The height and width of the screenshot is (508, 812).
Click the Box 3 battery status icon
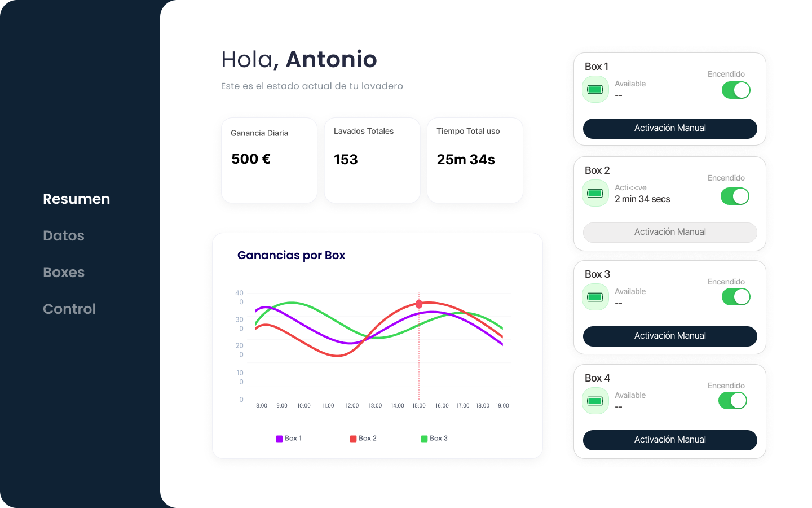click(595, 297)
